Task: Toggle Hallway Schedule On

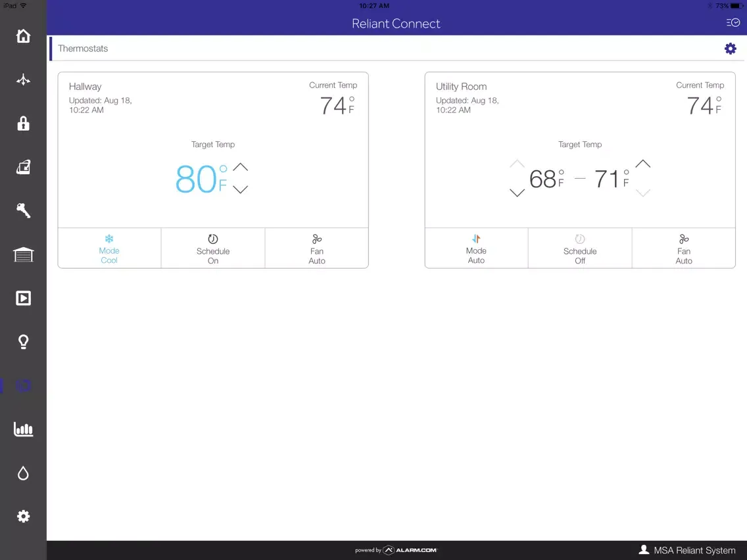Action: (x=213, y=248)
